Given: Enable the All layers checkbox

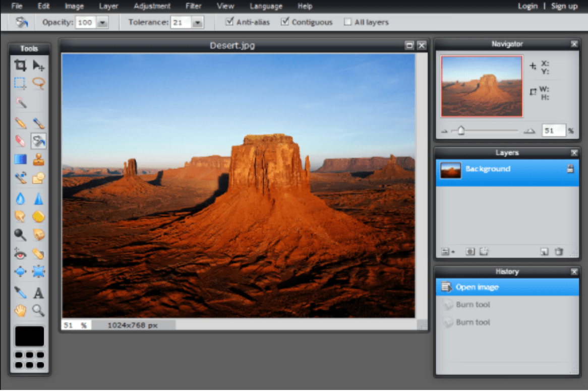Looking at the screenshot, I should coord(347,22).
